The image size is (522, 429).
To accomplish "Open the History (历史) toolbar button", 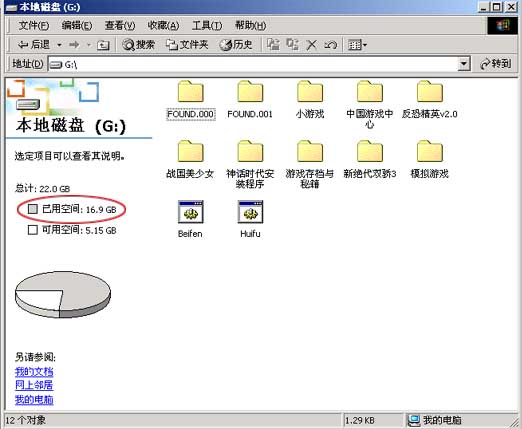I will coord(235,44).
